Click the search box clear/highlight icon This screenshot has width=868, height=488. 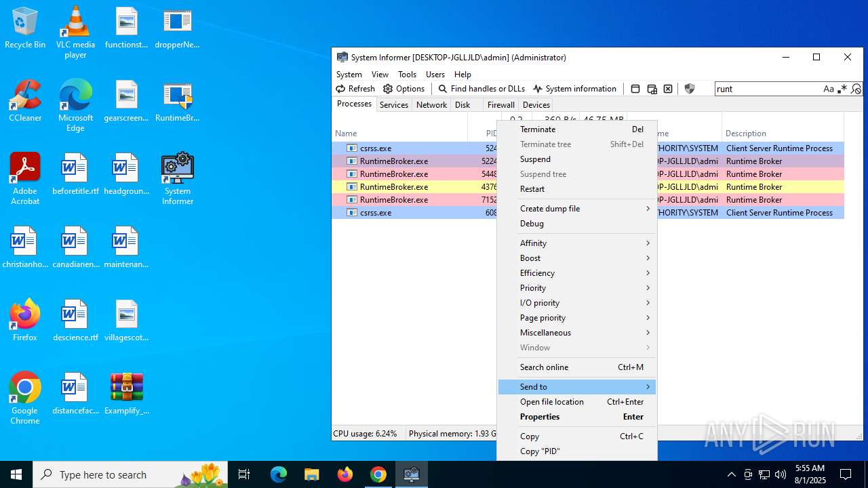point(856,89)
